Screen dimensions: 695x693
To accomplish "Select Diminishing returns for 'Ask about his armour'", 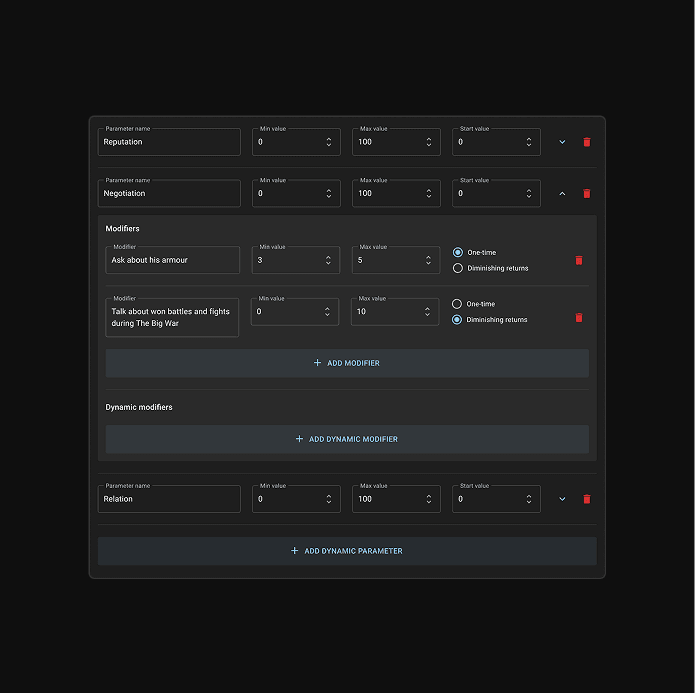I will pos(458,268).
